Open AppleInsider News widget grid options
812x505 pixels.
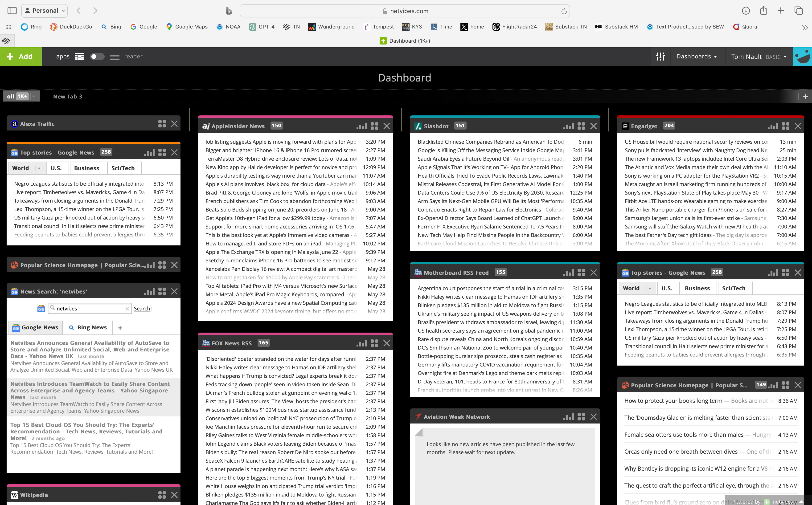(x=374, y=126)
